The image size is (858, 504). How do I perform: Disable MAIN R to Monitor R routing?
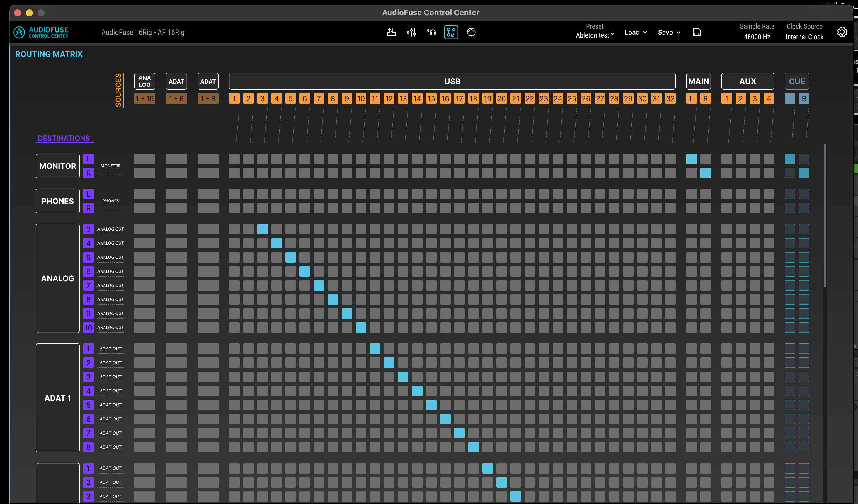pyautogui.click(x=705, y=173)
